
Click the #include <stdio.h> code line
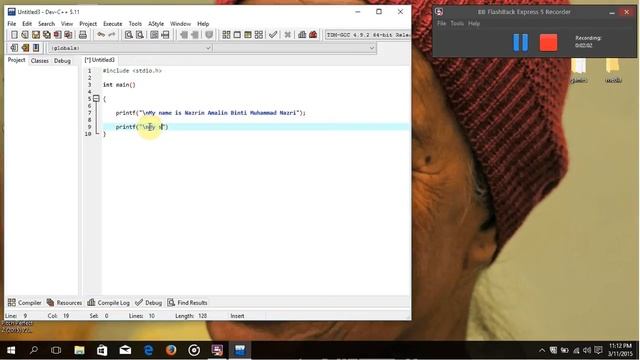[132, 71]
